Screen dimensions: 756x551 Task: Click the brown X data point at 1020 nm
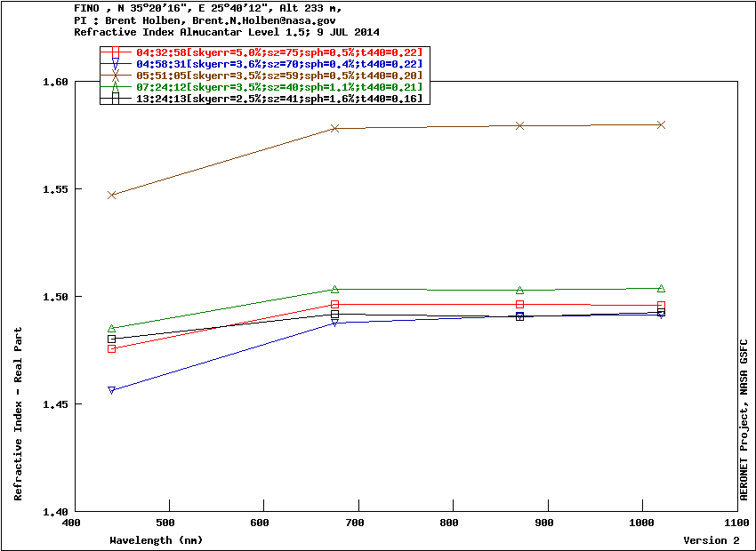(x=661, y=124)
